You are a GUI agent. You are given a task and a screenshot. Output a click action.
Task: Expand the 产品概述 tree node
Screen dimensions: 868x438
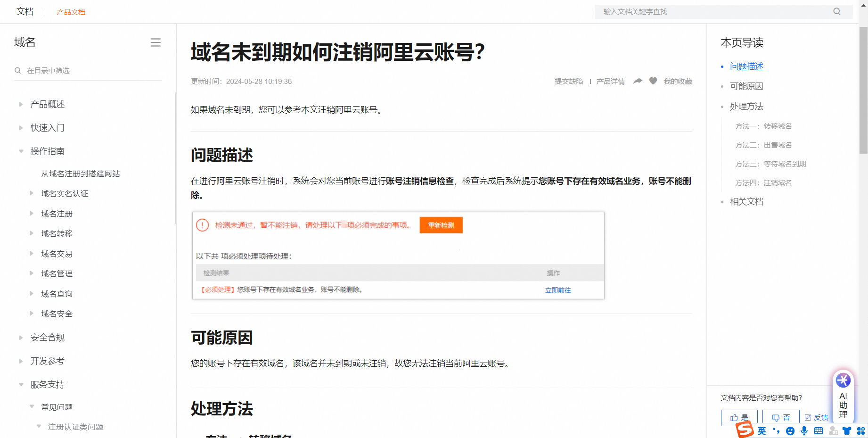(x=21, y=104)
